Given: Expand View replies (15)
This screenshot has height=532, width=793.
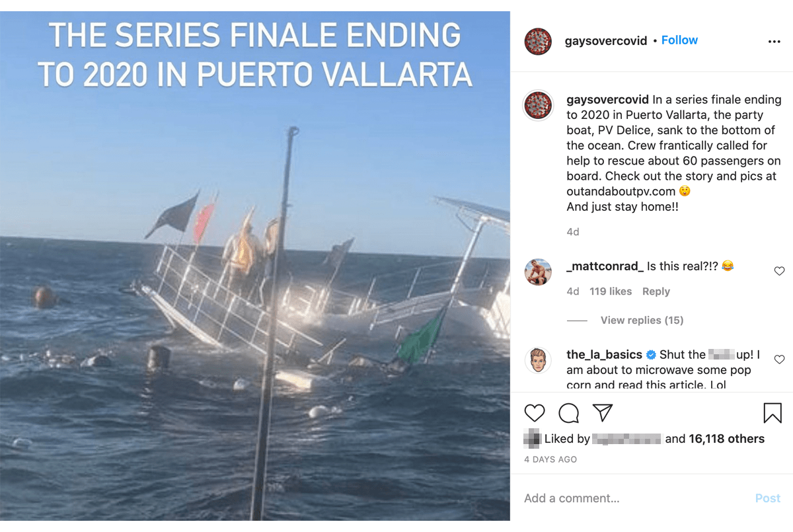Looking at the screenshot, I should click(642, 321).
